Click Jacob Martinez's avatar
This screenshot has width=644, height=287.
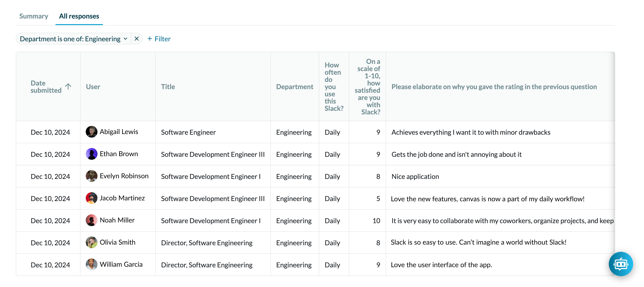[x=91, y=198]
